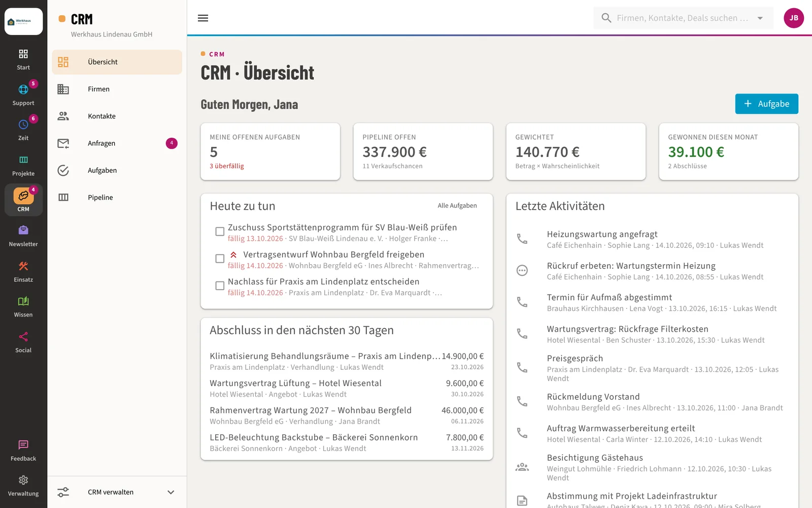This screenshot has height=508, width=812.
Task: Open the Auftrag Warmwasserbereitung erteilt activity
Action: tap(653, 433)
